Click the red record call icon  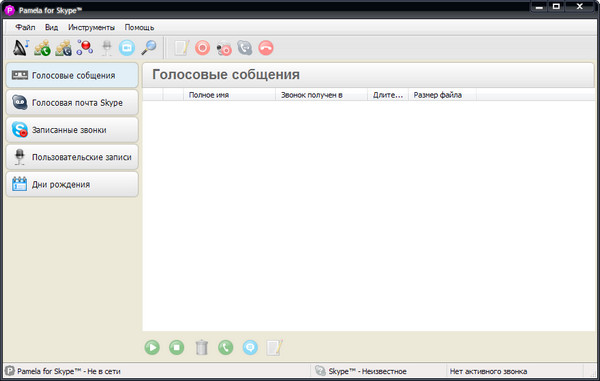pos(202,48)
